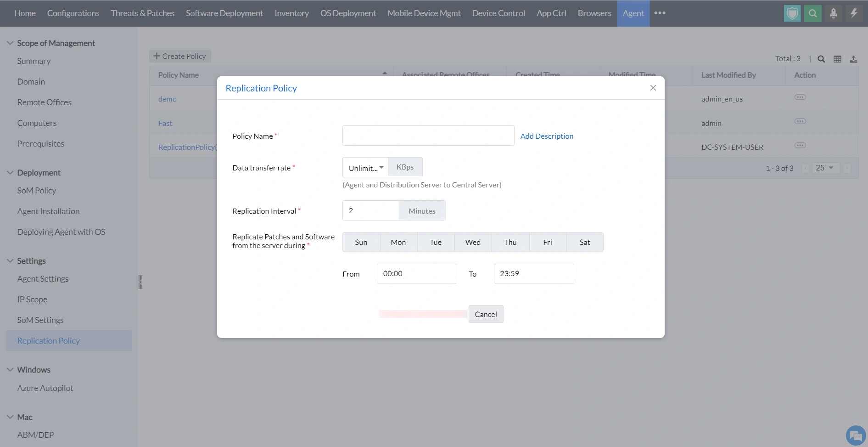Open the lightning bolt quick actions icon
The image size is (868, 447).
(854, 13)
